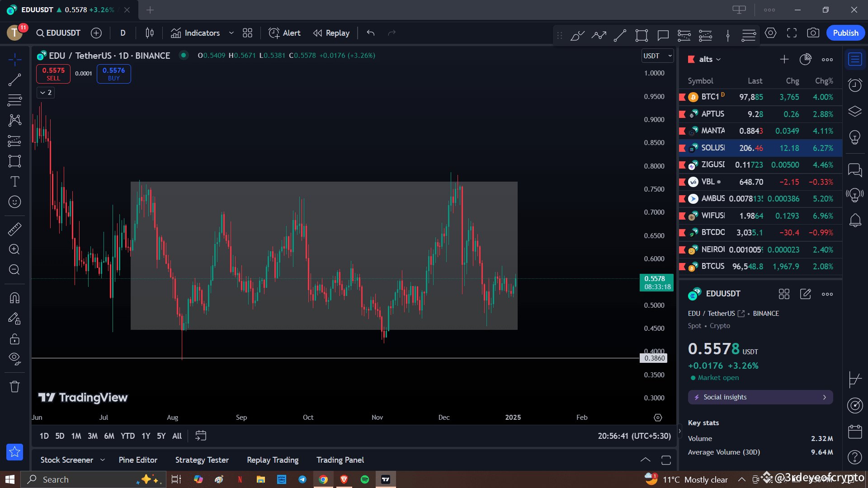The height and width of the screenshot is (488, 868).
Task: Open the emoji icons tool
Action: (14, 202)
